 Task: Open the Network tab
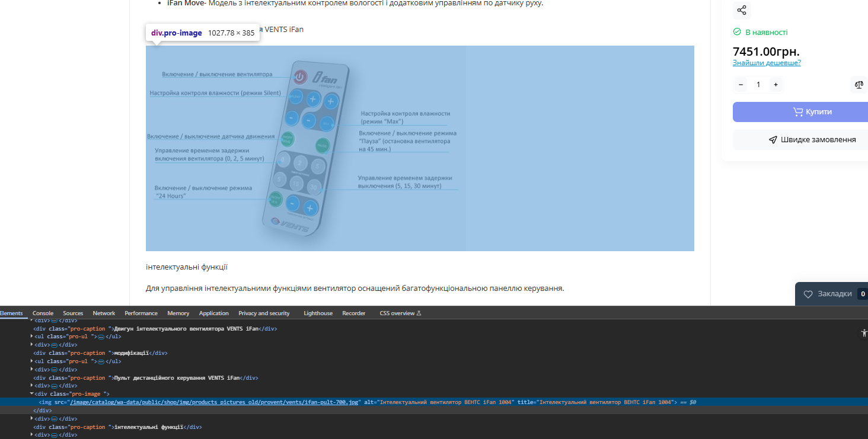[x=104, y=313]
